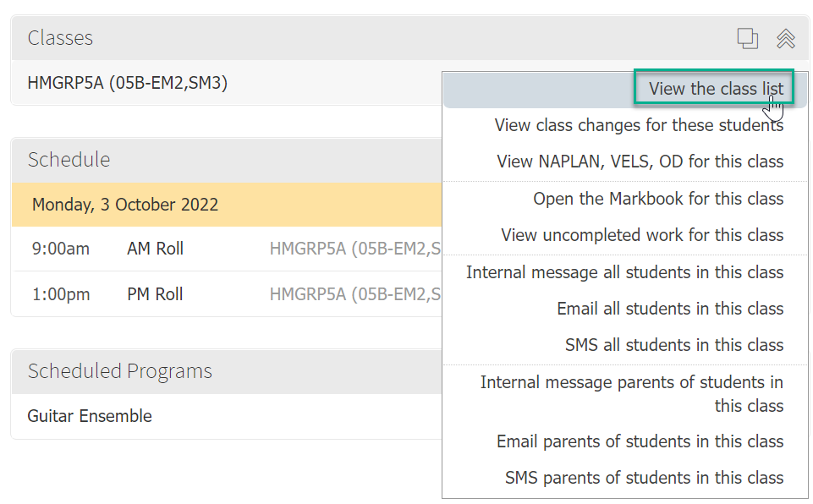Click the duplicate pages icon in Classes header
This screenshot has height=504, width=813.
[x=748, y=39]
